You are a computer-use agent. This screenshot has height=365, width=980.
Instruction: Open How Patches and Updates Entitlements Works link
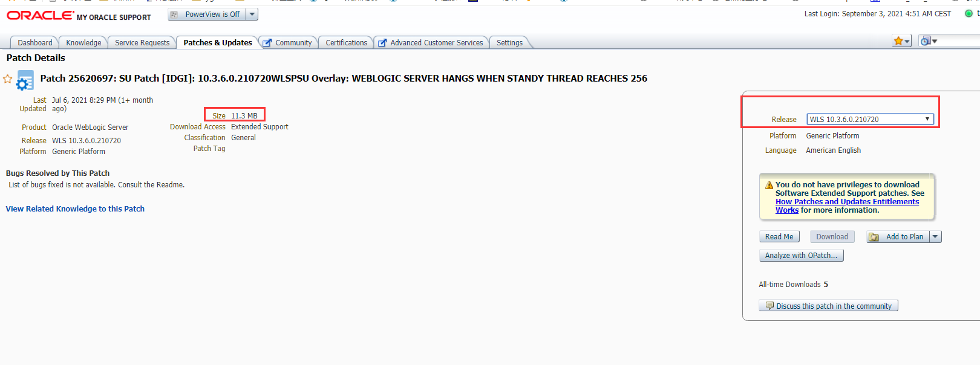(x=847, y=205)
